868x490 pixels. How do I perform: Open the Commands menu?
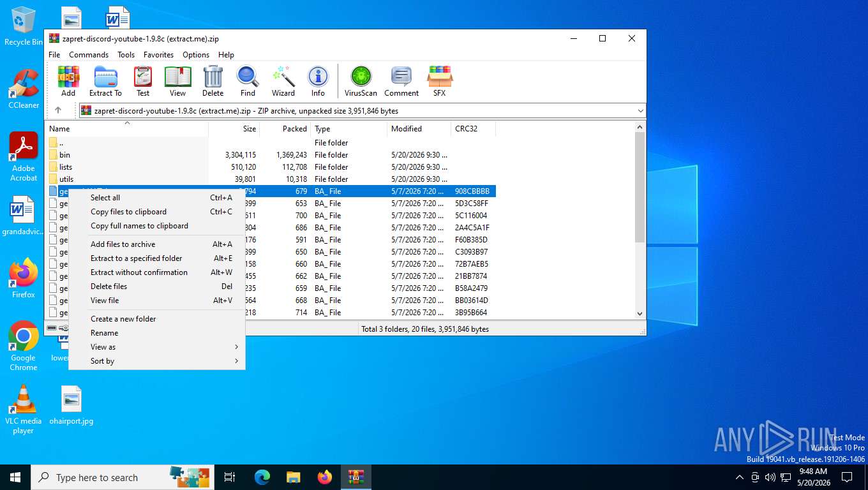coord(89,55)
